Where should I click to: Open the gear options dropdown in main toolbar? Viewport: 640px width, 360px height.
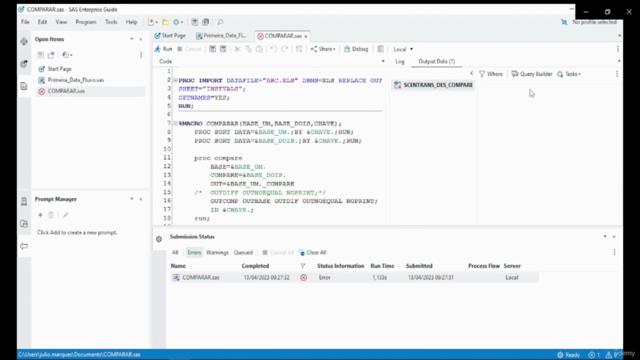coord(178,22)
